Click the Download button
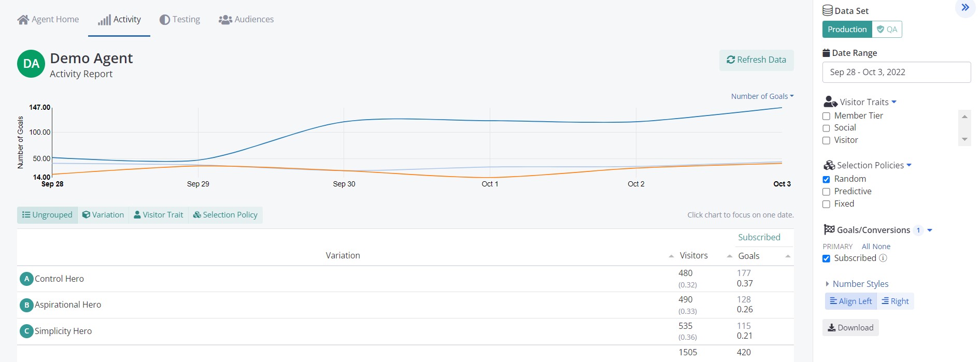This screenshot has width=980, height=362. click(x=850, y=328)
